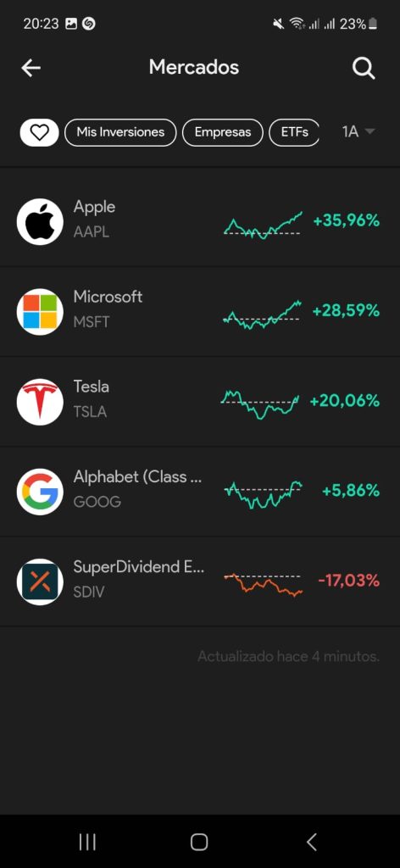Click the +28,59% Microsoft return
Image resolution: width=400 pixels, height=868 pixels.
[346, 310]
